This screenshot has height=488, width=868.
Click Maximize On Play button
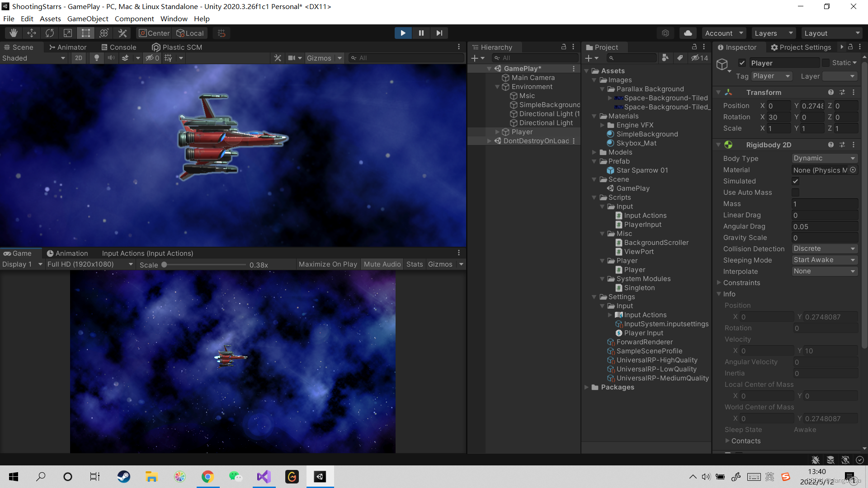[x=328, y=264]
